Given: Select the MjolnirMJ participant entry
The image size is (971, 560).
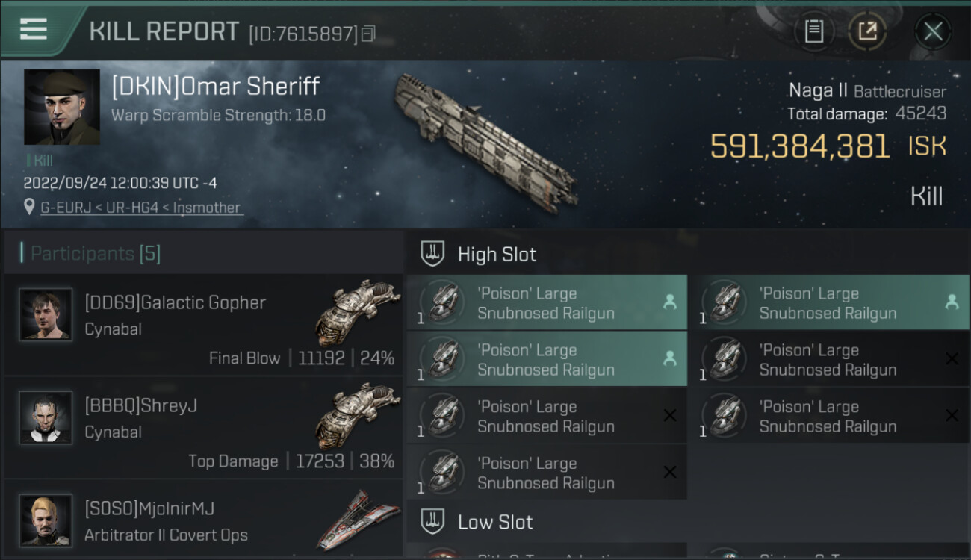Looking at the screenshot, I should 203,520.
